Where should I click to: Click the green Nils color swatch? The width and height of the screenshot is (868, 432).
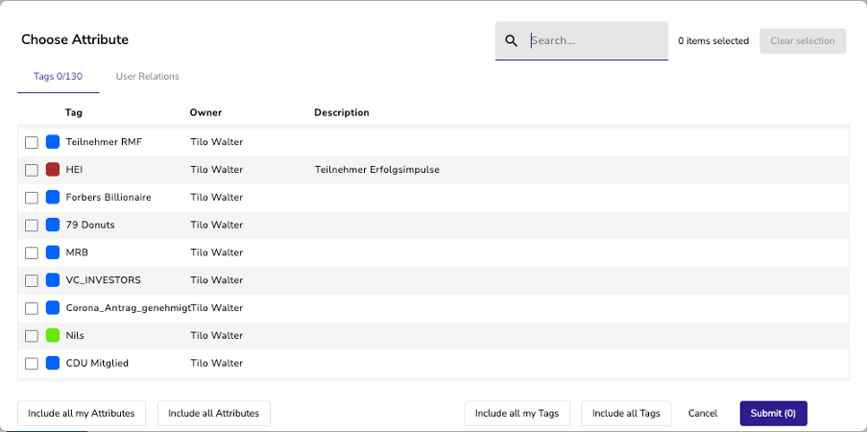(x=53, y=336)
